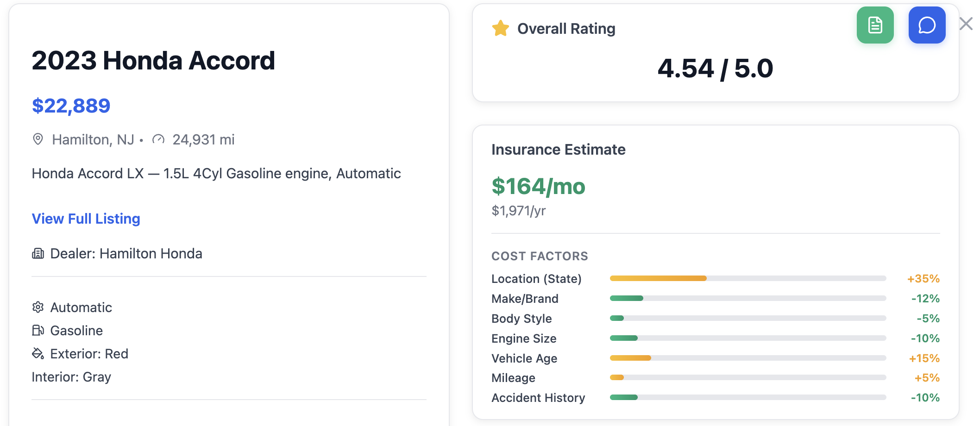Click the Vehicle Age cost bar
Image resolution: width=980 pixels, height=426 pixels.
click(x=748, y=358)
